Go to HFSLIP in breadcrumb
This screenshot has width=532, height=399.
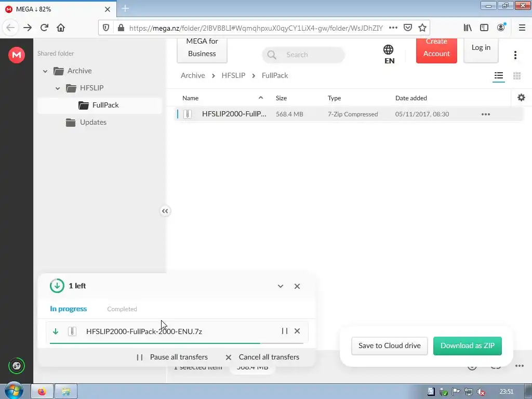pyautogui.click(x=233, y=75)
